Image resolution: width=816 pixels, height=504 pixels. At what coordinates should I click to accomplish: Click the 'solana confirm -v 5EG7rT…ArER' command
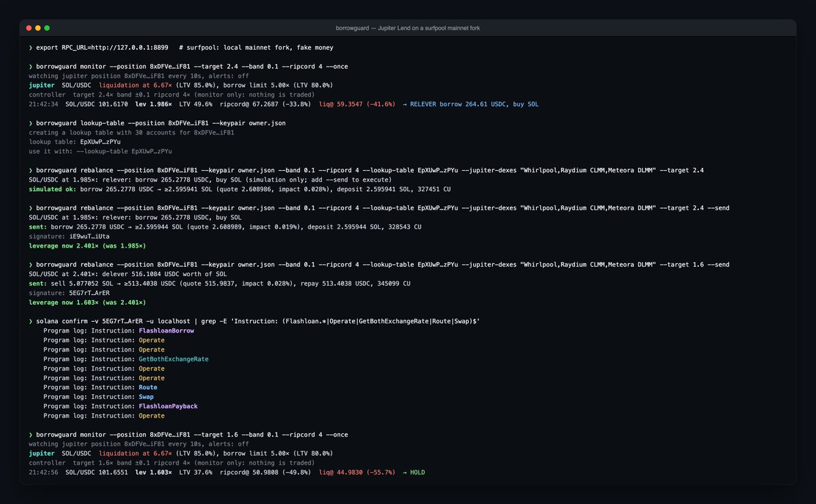[x=258, y=322]
